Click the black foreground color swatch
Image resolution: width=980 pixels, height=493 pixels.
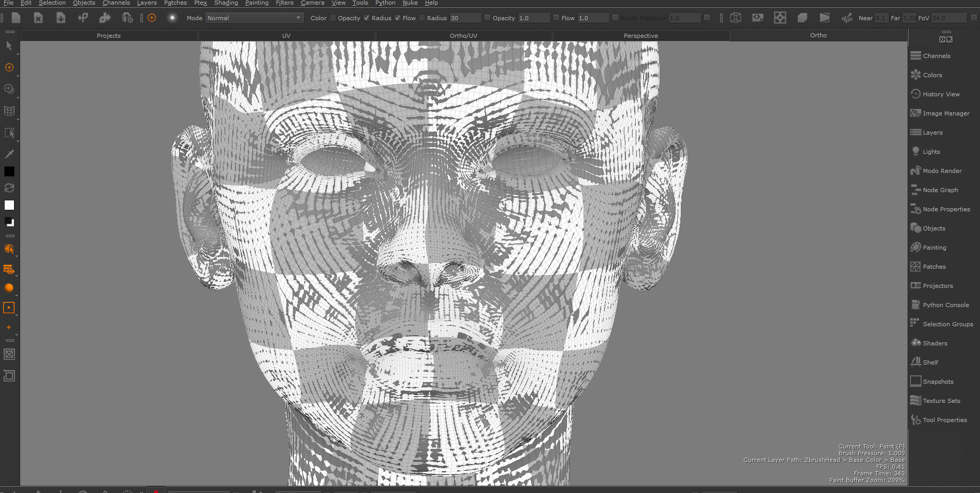click(9, 171)
